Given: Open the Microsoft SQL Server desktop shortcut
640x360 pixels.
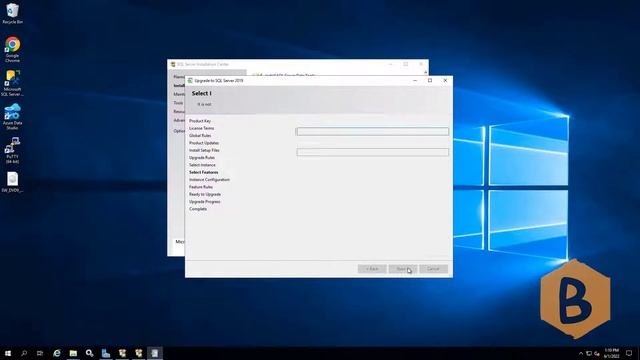Looking at the screenshot, I should point(12,83).
